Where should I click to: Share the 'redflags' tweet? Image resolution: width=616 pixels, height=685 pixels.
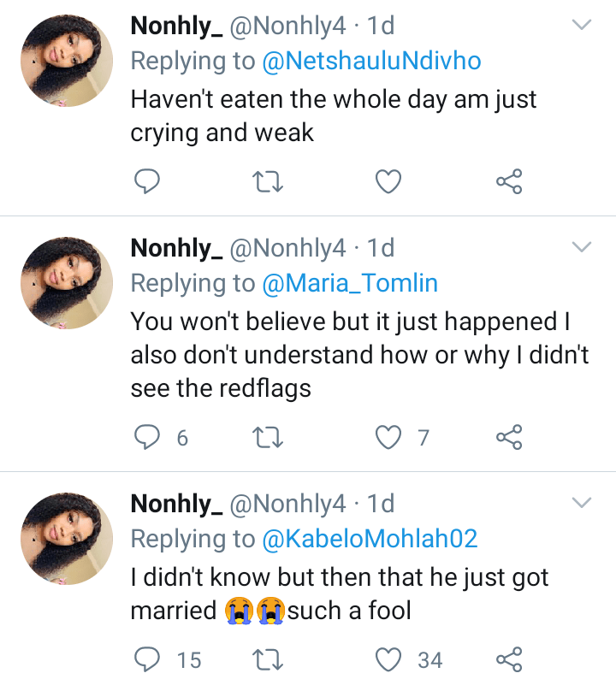click(x=509, y=438)
